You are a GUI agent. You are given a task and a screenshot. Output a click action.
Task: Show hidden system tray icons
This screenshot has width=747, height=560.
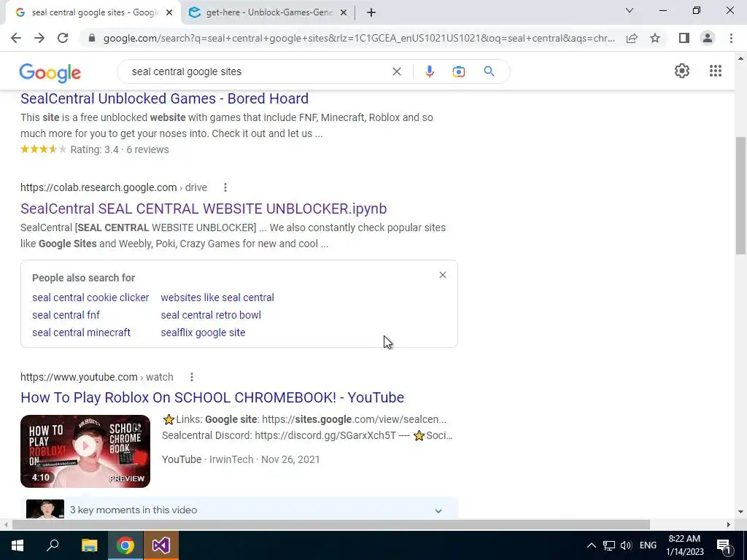point(591,545)
